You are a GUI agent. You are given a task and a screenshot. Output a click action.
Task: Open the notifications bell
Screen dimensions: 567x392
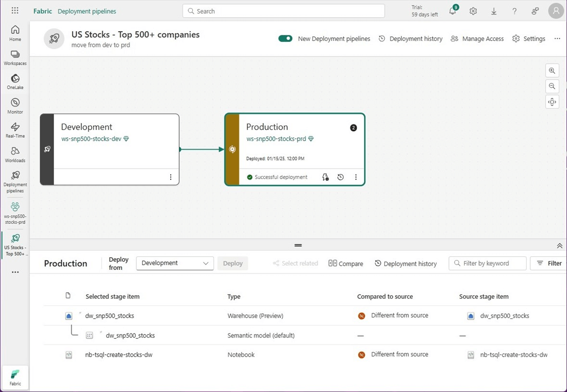point(452,11)
